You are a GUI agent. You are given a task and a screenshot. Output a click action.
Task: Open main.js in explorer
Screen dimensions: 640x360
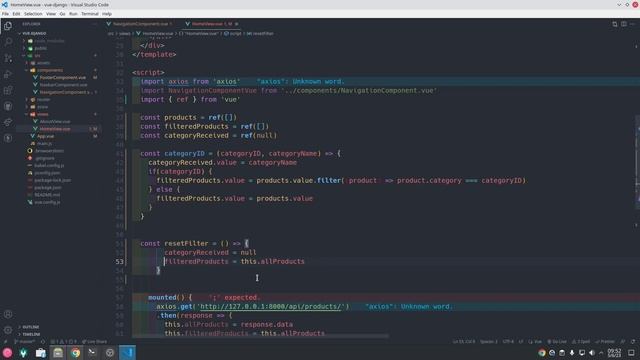pyautogui.click(x=44, y=144)
